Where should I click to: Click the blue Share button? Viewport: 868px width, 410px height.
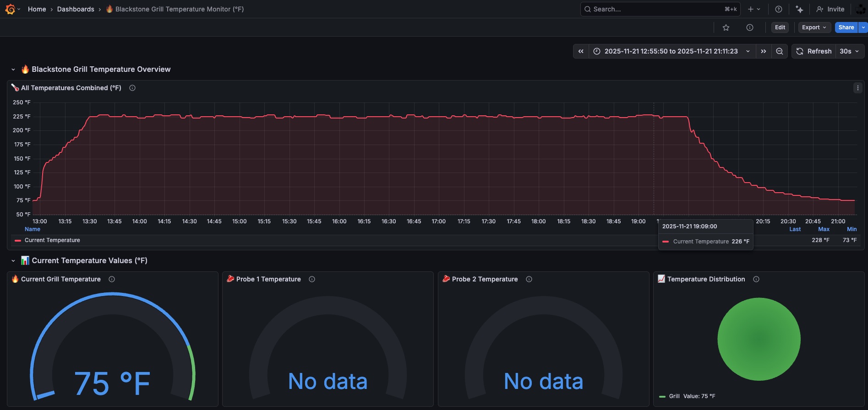point(846,27)
